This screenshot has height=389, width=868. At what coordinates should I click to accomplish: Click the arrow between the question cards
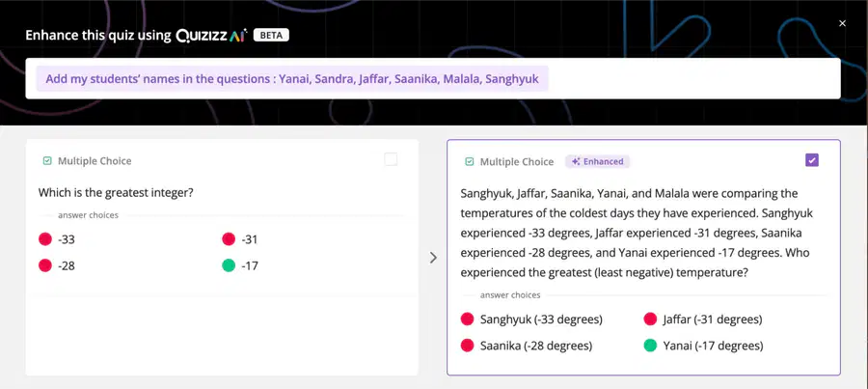[x=433, y=258]
